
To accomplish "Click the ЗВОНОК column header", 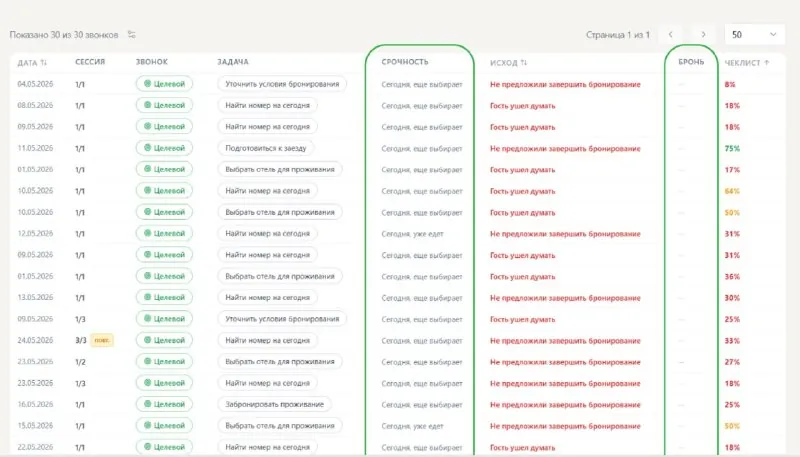I will pos(152,62).
